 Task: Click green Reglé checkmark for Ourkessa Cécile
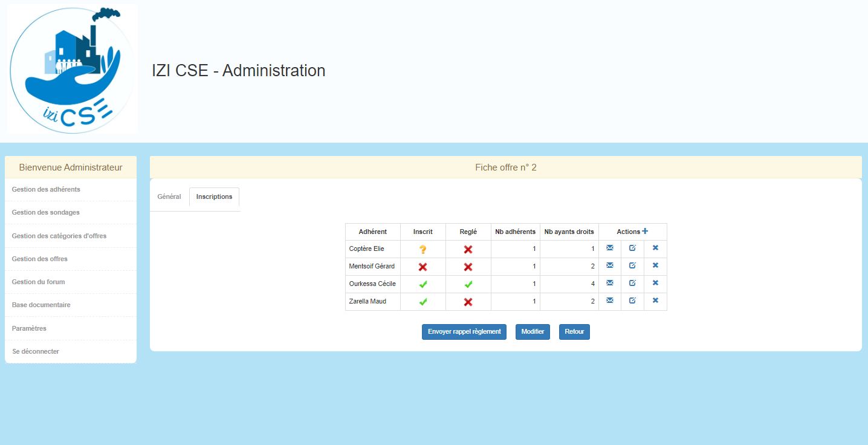[468, 284]
